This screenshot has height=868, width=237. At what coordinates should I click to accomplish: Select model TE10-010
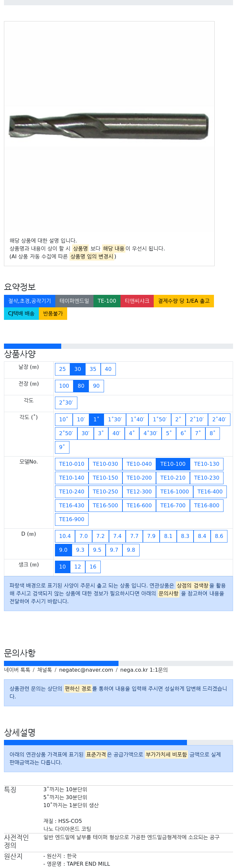pos(72,464)
